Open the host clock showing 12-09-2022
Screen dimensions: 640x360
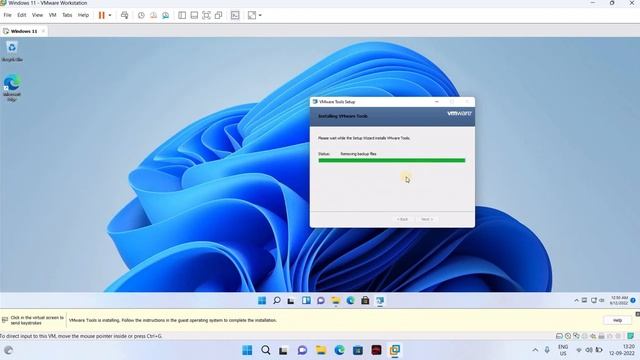click(x=622, y=350)
